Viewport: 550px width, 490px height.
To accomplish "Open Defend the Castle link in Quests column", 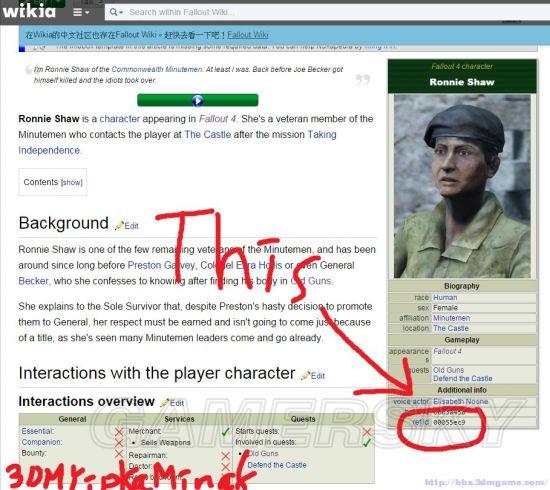I will pos(277,465).
